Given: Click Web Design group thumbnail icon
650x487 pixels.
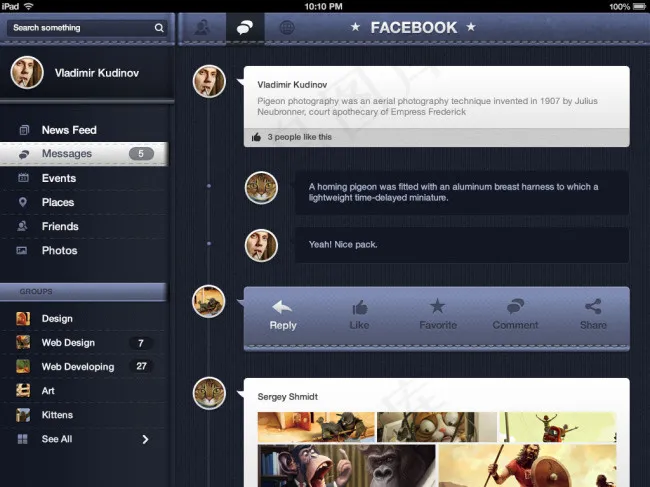Looking at the screenshot, I should pyautogui.click(x=23, y=342).
